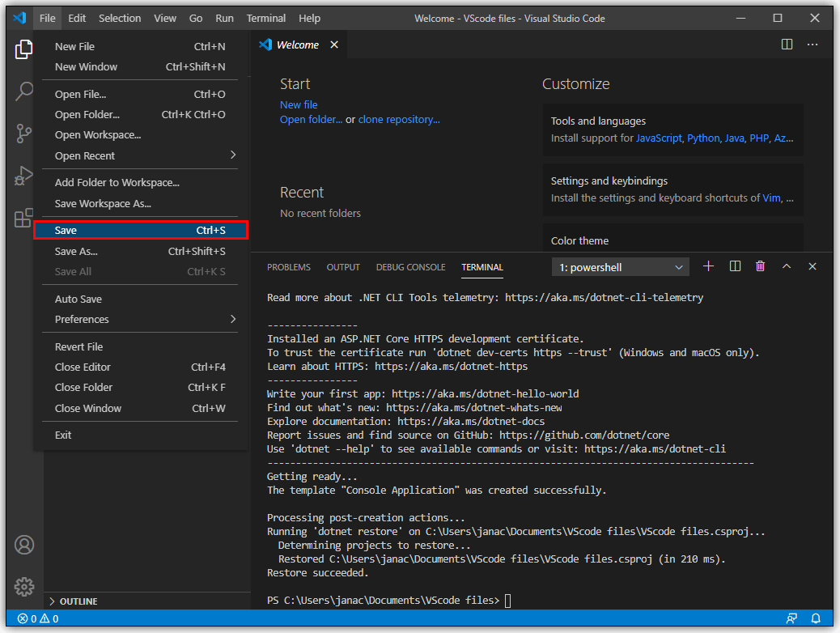Open the Extensions view
The width and height of the screenshot is (840, 633).
click(23, 218)
